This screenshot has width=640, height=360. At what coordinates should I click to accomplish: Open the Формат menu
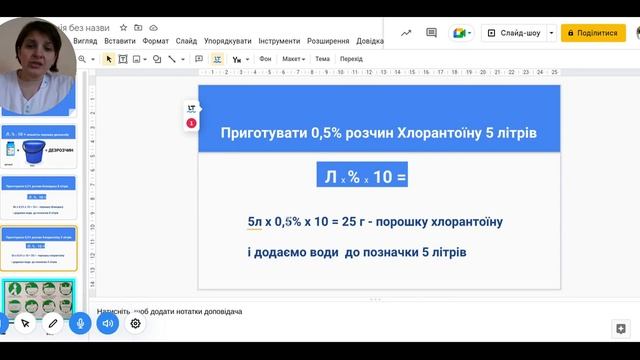coord(156,41)
